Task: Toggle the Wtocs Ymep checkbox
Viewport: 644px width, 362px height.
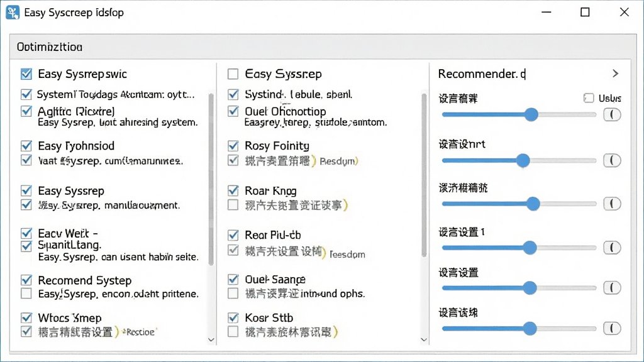Action: tap(26, 317)
